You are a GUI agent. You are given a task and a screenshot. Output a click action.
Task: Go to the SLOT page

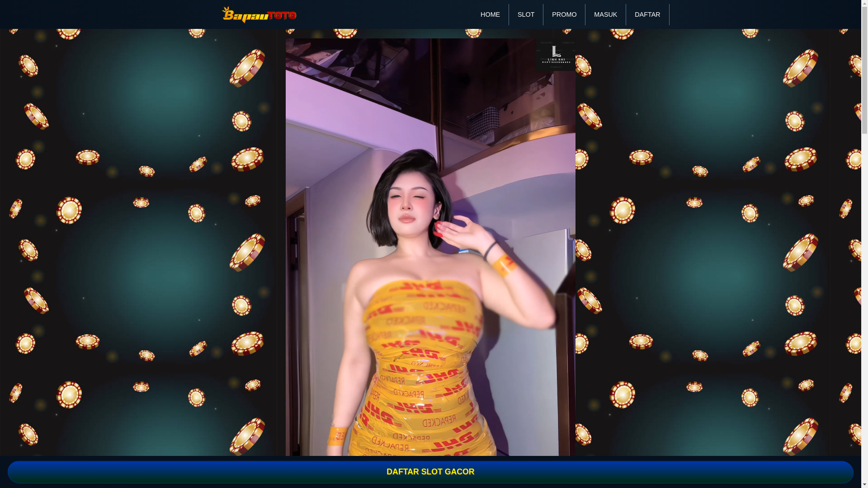526,14
